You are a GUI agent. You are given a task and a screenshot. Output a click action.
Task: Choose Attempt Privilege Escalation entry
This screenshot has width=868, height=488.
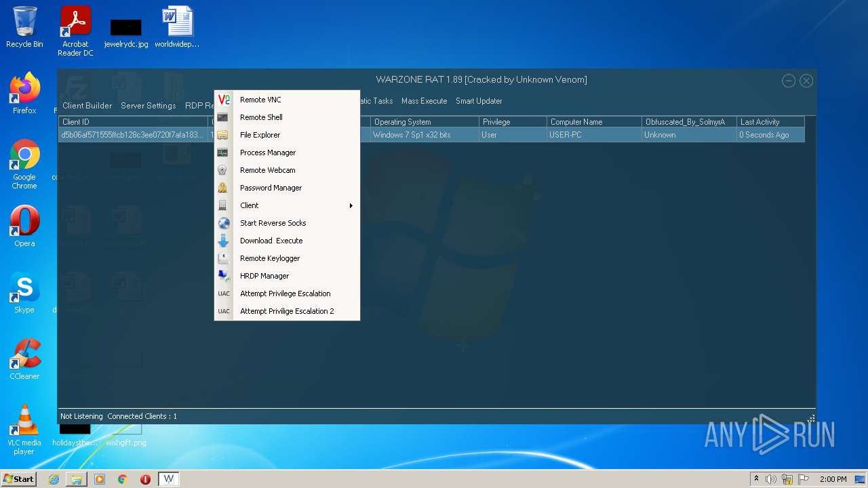click(287, 293)
